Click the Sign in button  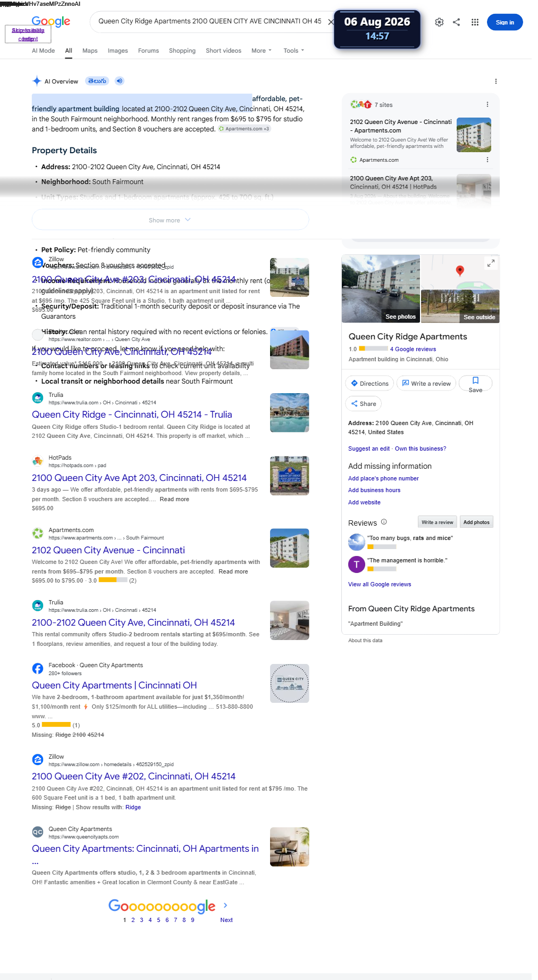505,22
